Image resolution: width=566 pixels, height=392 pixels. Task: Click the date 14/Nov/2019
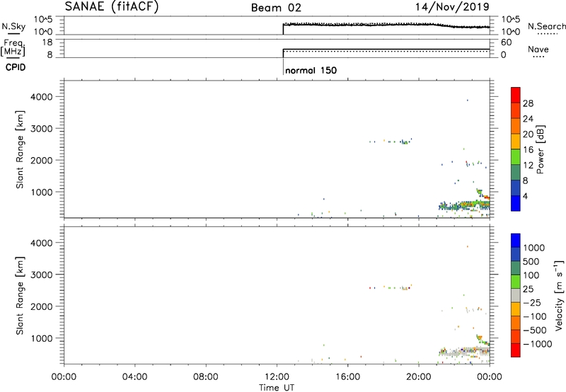[x=452, y=6]
